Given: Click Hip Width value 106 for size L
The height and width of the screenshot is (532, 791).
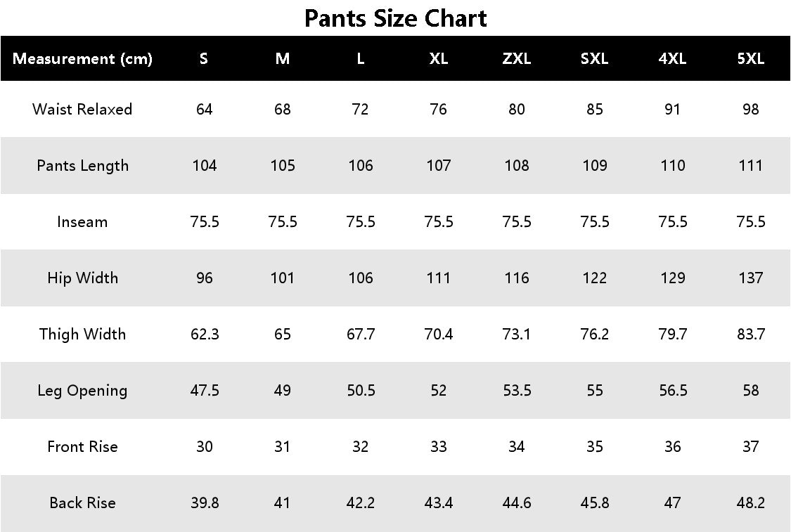Looking at the screenshot, I should tap(361, 278).
